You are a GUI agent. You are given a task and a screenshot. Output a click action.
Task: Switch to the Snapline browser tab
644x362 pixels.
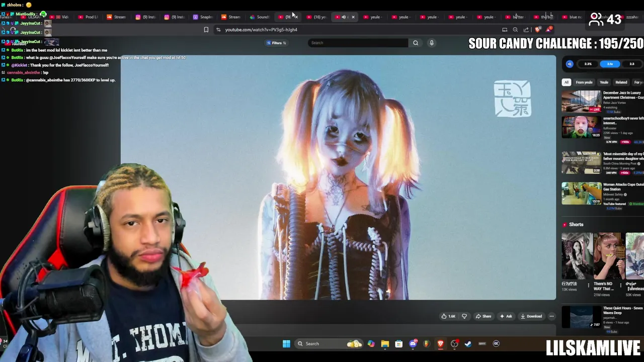pyautogui.click(x=203, y=17)
